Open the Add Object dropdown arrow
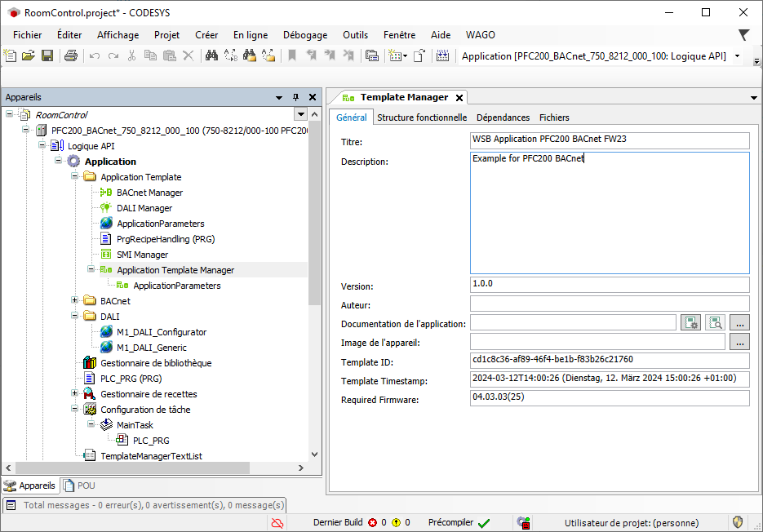This screenshot has width=763, height=532. [x=405, y=56]
